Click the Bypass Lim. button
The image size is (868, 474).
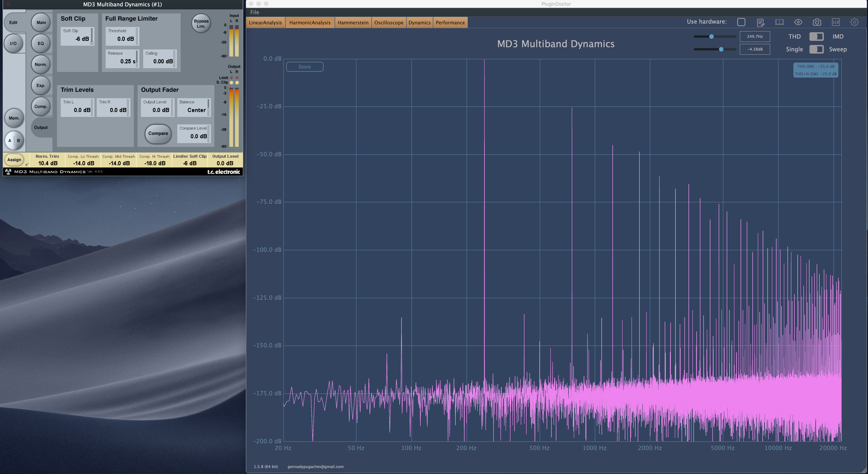coord(201,24)
